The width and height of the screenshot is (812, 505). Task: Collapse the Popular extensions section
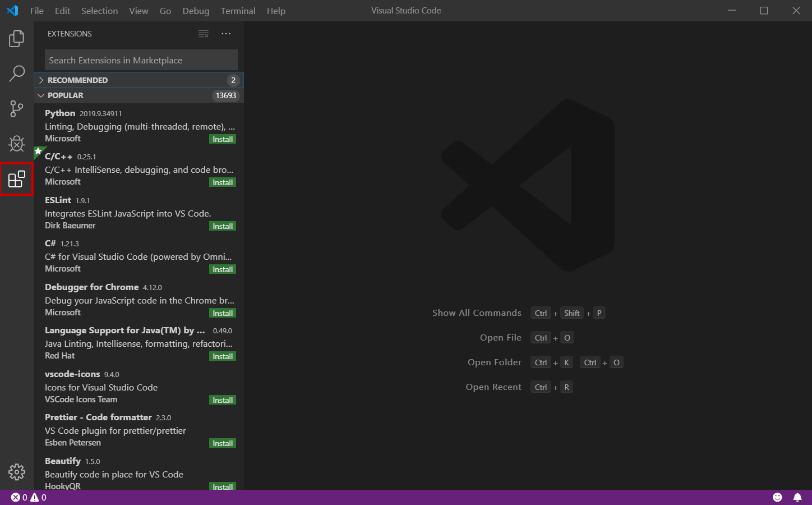(x=65, y=95)
